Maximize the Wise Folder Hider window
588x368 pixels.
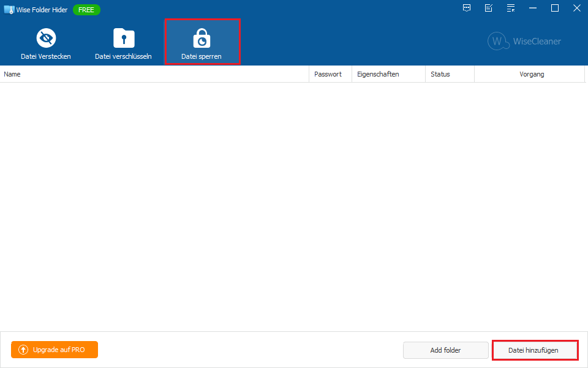point(555,8)
